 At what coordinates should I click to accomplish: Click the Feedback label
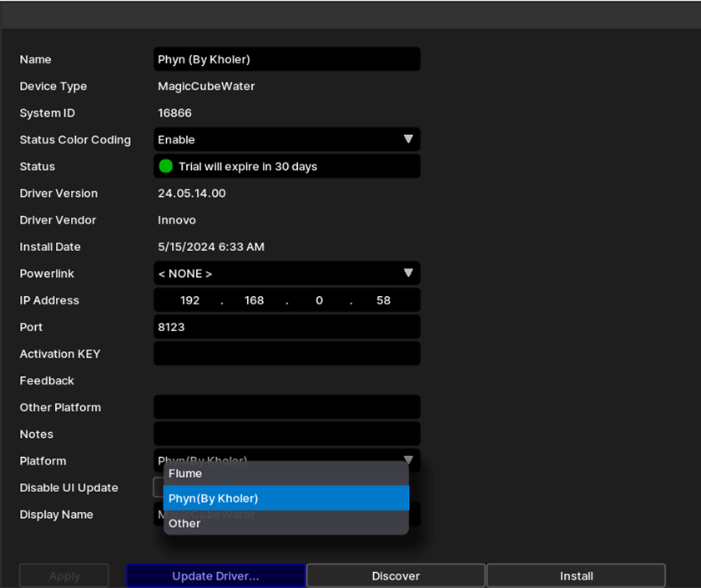click(47, 380)
